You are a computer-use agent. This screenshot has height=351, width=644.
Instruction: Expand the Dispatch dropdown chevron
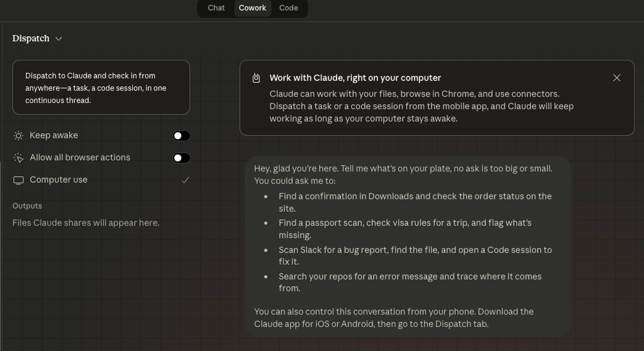(x=59, y=39)
